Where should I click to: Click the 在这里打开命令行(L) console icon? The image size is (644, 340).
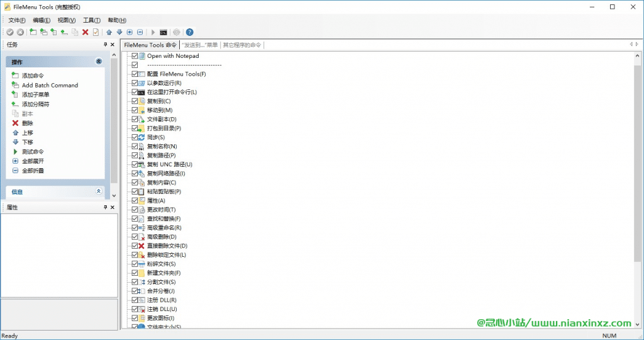142,92
